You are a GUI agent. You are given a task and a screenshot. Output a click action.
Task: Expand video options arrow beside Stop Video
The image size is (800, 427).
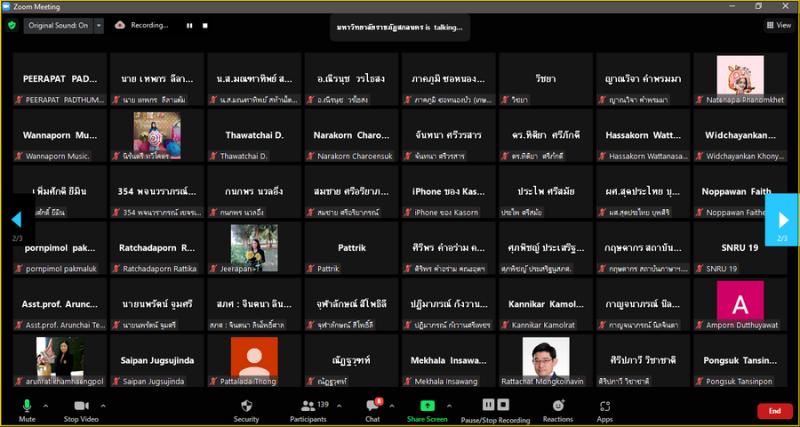pyautogui.click(x=103, y=405)
